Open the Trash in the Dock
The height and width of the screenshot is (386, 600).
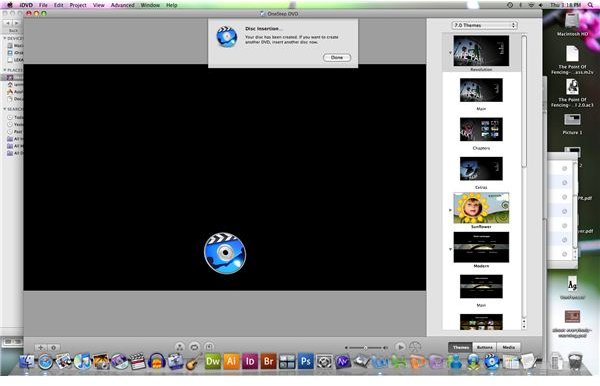[575, 361]
